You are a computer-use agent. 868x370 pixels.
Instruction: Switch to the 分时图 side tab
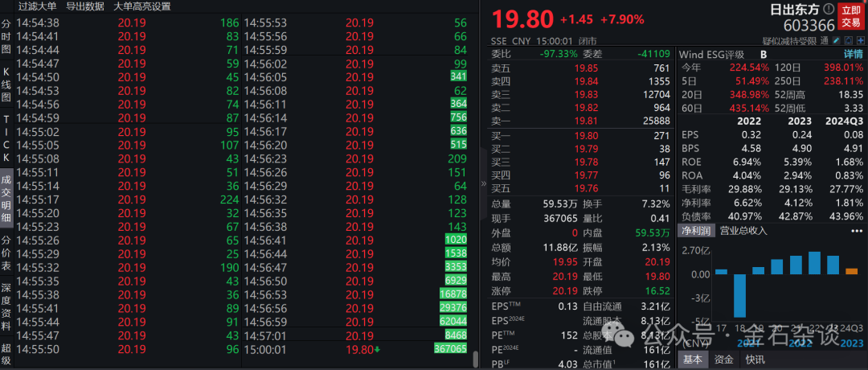6,36
